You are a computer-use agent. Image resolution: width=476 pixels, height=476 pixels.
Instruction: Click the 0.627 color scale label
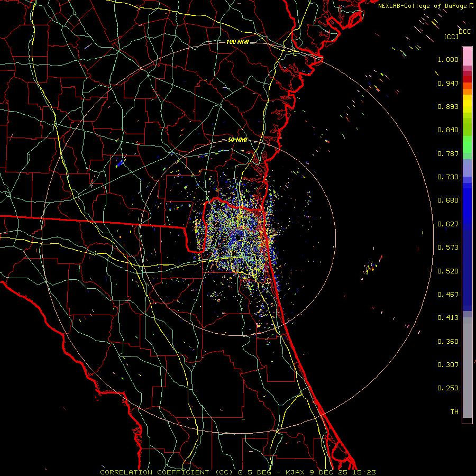tap(448, 224)
